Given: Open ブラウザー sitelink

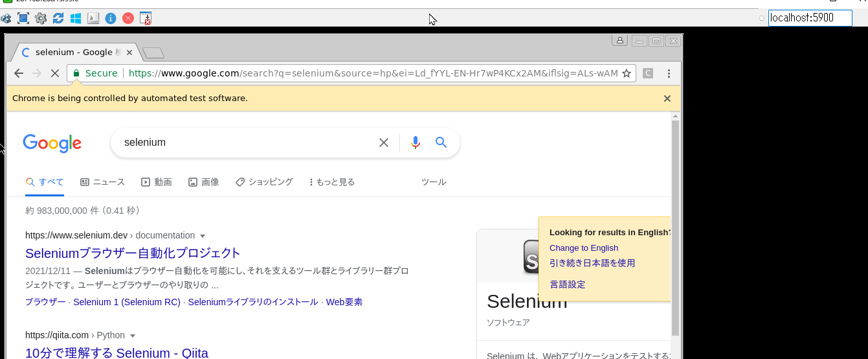Looking at the screenshot, I should click(x=45, y=302).
